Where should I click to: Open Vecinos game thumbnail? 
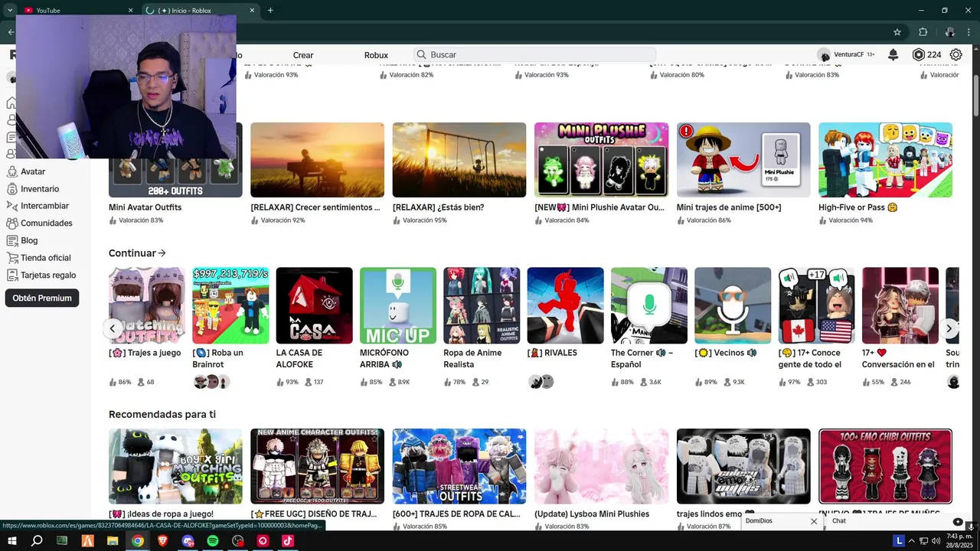click(733, 305)
